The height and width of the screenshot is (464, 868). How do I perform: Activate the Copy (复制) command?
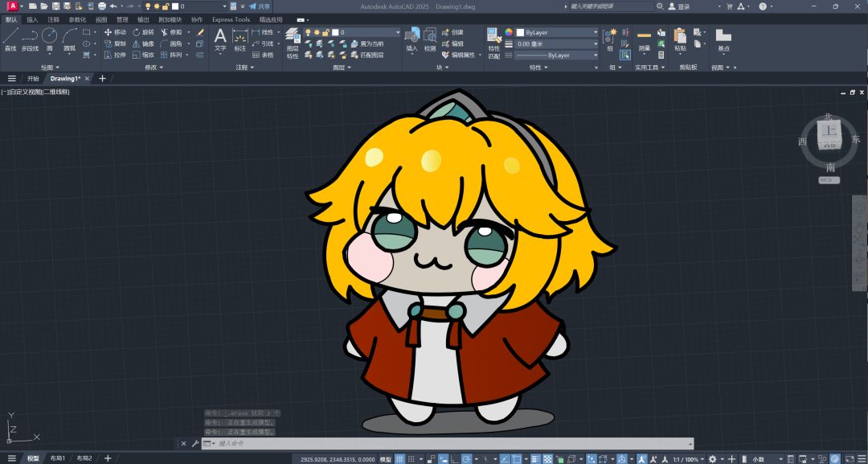(x=115, y=43)
